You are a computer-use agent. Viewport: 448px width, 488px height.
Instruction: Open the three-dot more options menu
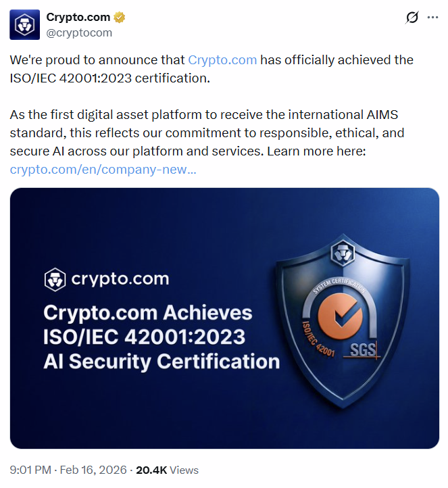[x=432, y=18]
